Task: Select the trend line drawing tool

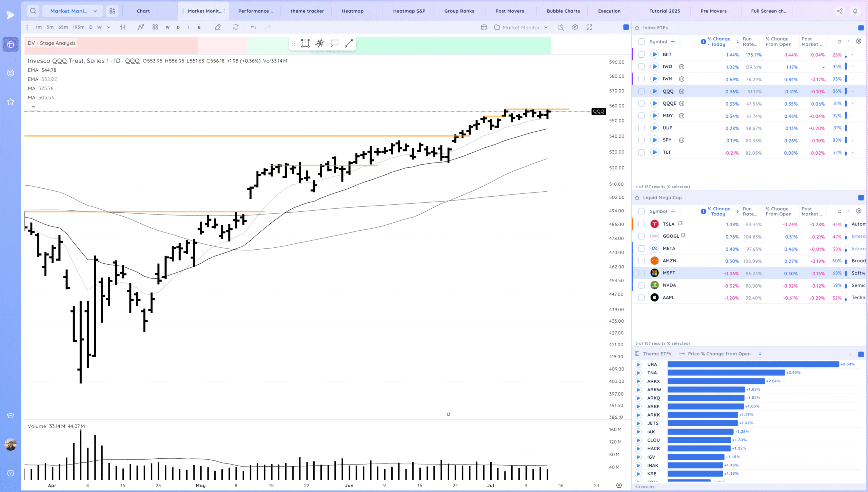Action: click(x=349, y=43)
